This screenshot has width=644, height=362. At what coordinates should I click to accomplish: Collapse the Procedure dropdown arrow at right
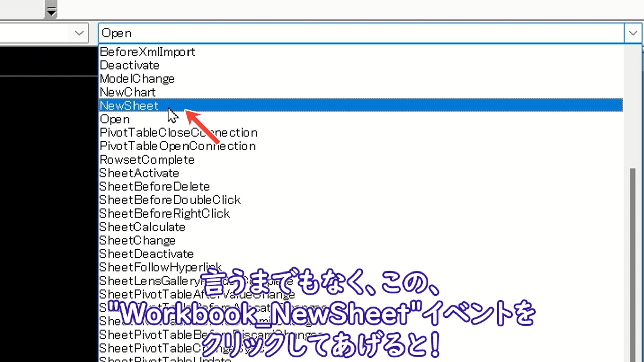(x=633, y=33)
